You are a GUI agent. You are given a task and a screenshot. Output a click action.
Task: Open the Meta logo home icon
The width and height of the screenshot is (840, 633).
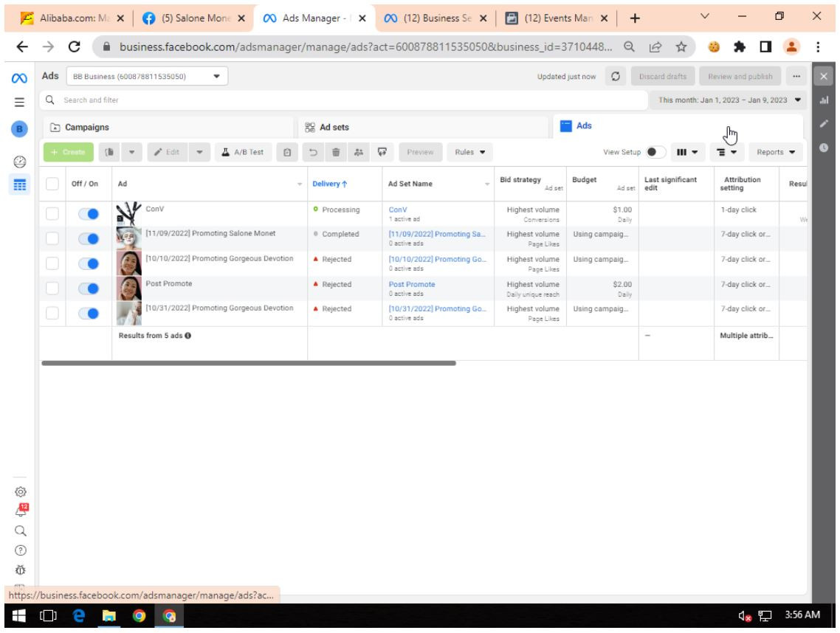19,78
